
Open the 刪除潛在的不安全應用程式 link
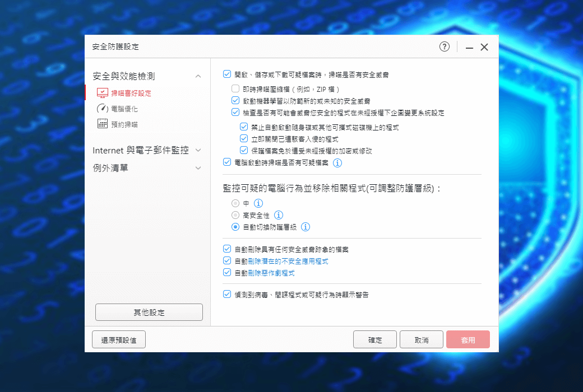pyautogui.click(x=288, y=261)
